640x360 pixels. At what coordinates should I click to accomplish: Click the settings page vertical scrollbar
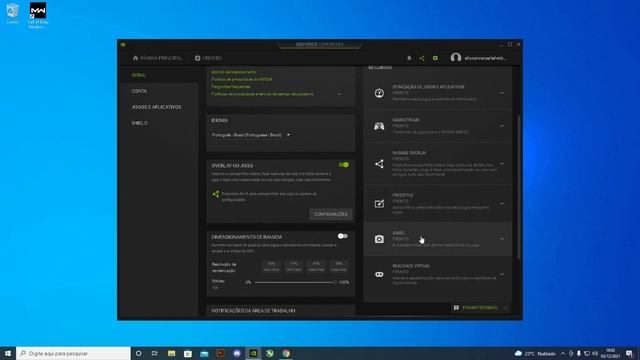(x=519, y=187)
